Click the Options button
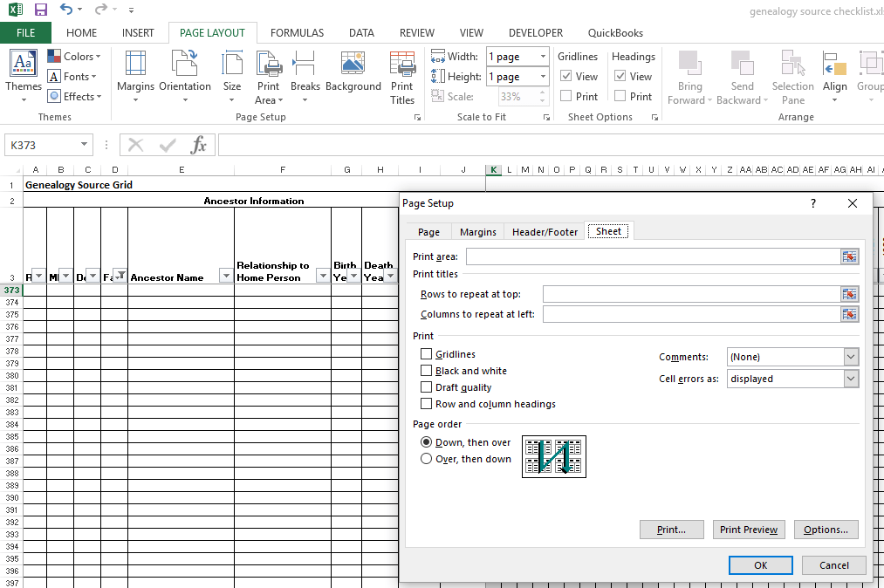Viewport: 884px width, 588px height. coord(826,530)
